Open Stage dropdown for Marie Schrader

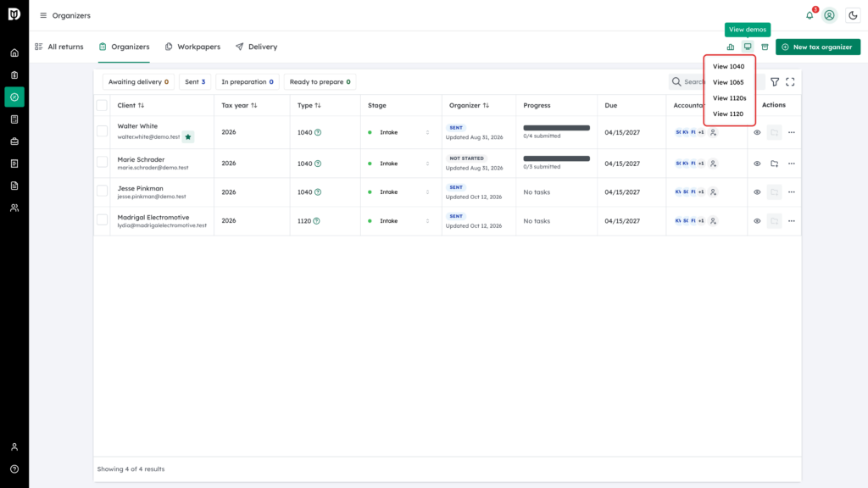(x=399, y=164)
